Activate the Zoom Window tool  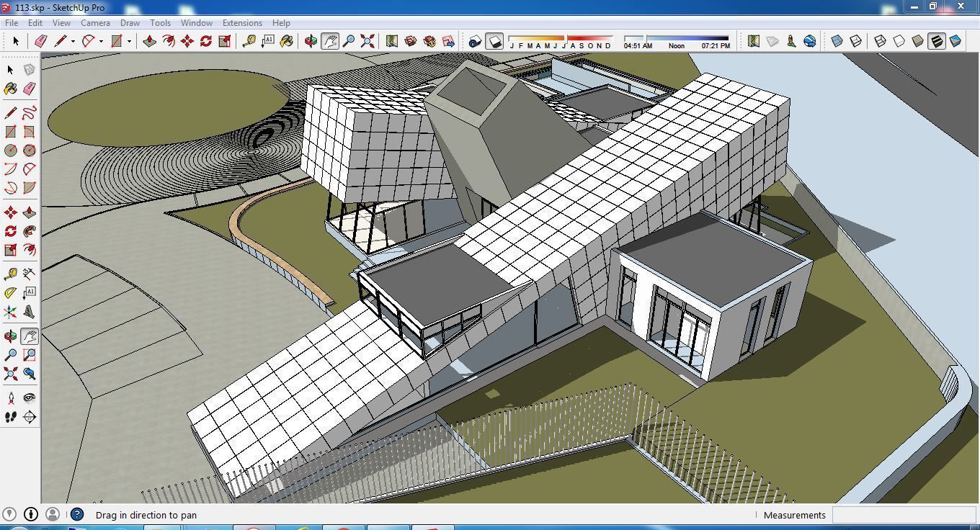30,355
